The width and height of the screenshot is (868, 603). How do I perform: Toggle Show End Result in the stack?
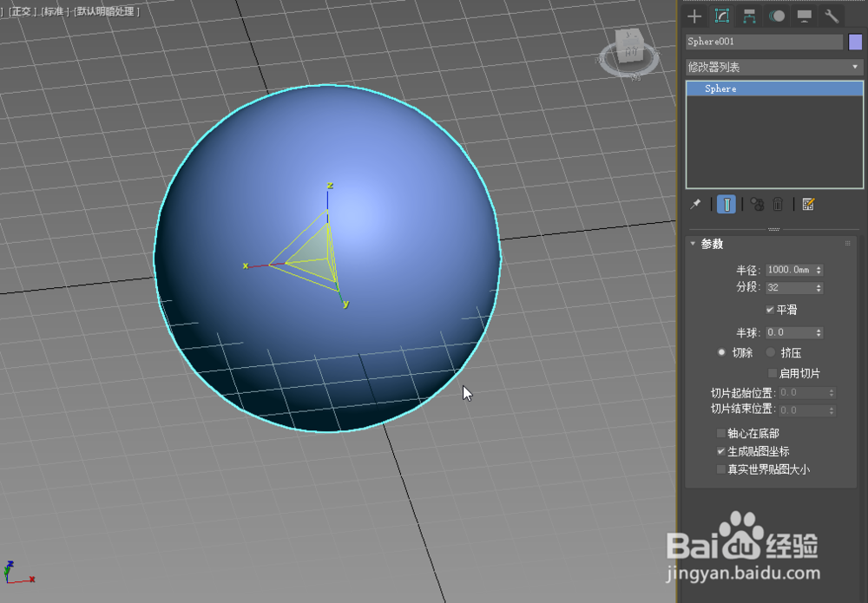[726, 204]
